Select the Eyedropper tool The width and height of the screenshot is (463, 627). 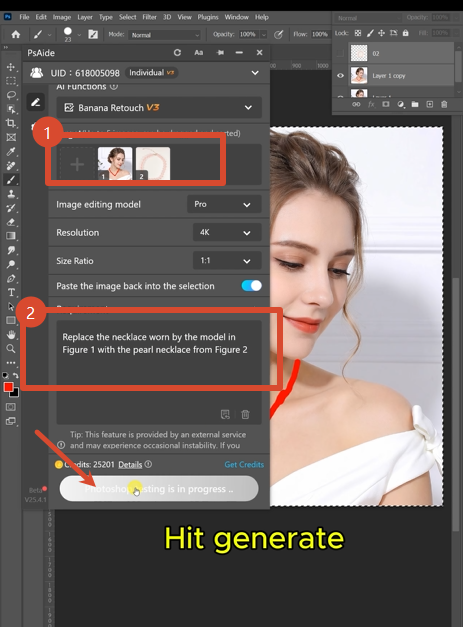11,151
